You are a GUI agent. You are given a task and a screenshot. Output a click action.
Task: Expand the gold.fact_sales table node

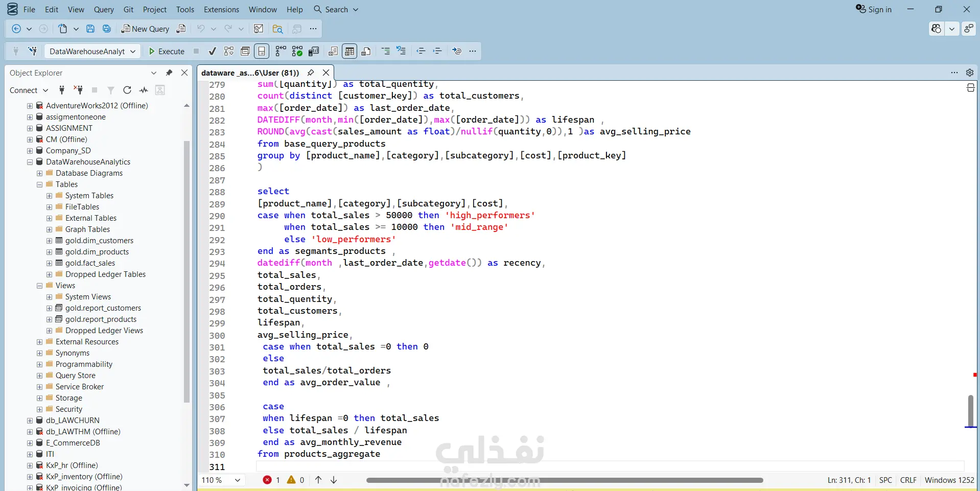pos(50,263)
